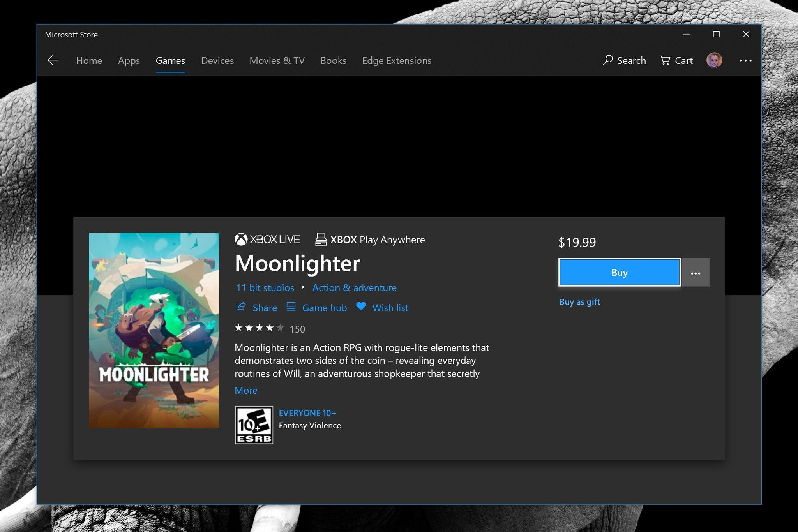Minimize the Microsoft Store window

tap(687, 34)
